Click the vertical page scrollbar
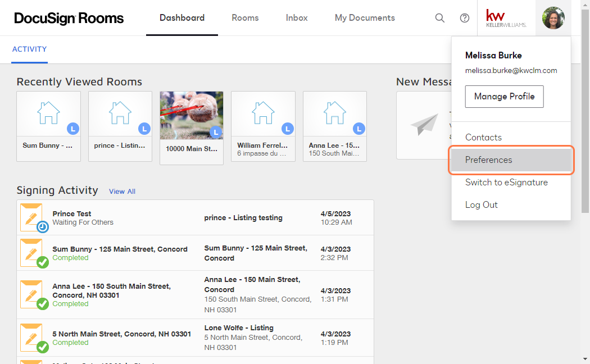590x364 pixels. (x=585, y=111)
